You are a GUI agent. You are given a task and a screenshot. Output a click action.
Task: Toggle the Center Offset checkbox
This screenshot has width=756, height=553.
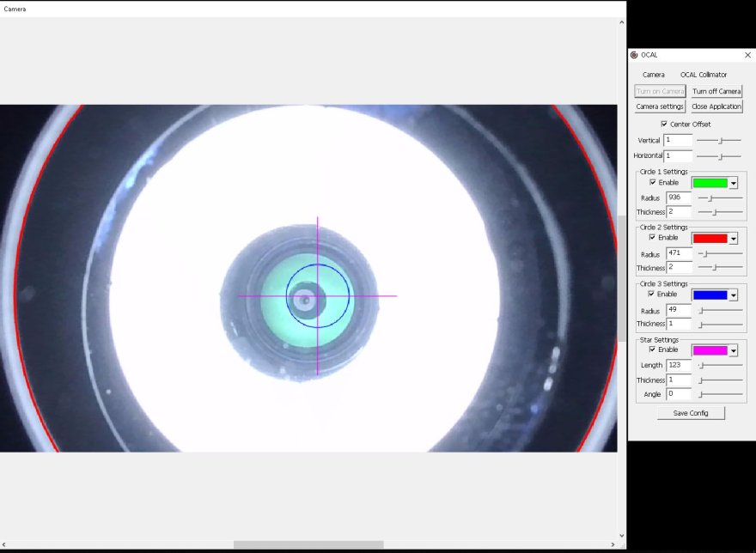point(664,125)
